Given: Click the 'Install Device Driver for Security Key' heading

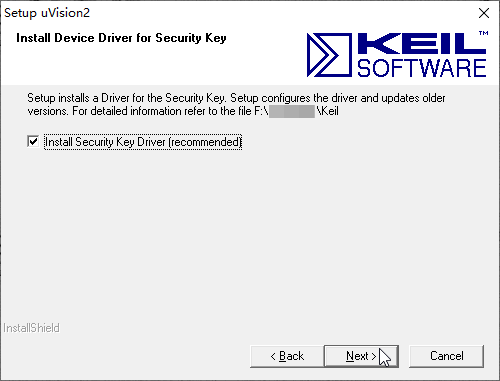Looking at the screenshot, I should coord(121,38).
